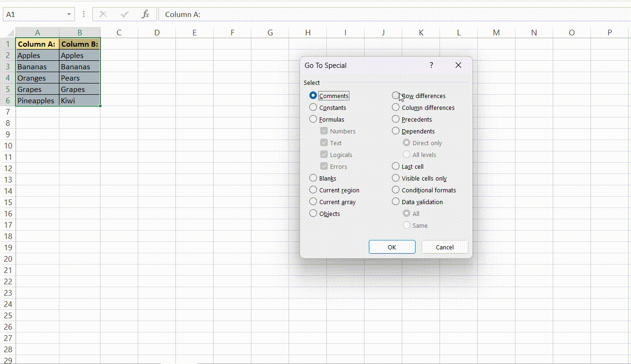Click the OK button
Viewport: 631px width, 364px height.
tap(392, 247)
